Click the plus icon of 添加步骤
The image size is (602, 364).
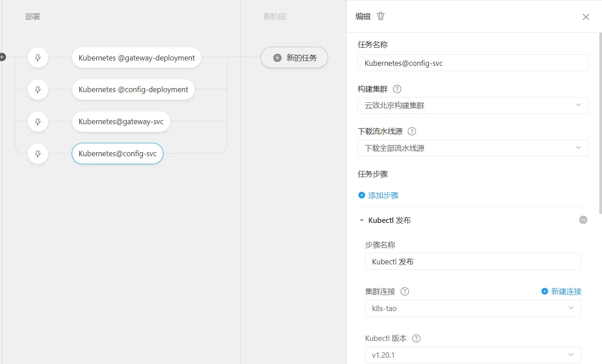[362, 195]
